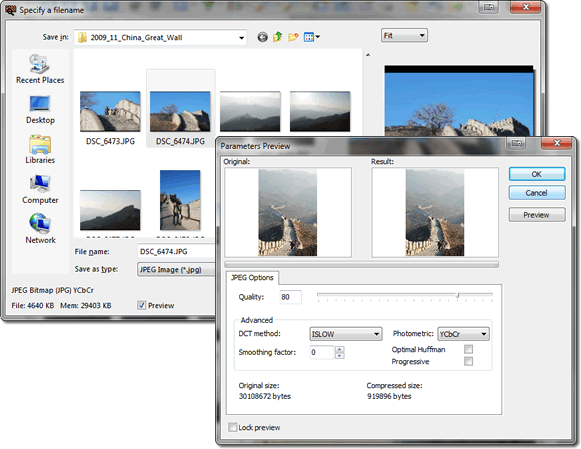The height and width of the screenshot is (449, 581).
Task: Click the scroll-up arrow of file list
Action: [368, 55]
